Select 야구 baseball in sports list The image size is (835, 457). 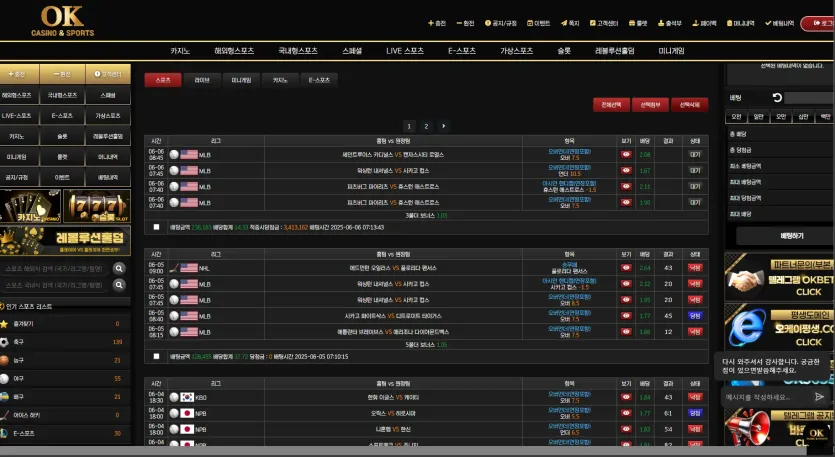pyautogui.click(x=65, y=379)
